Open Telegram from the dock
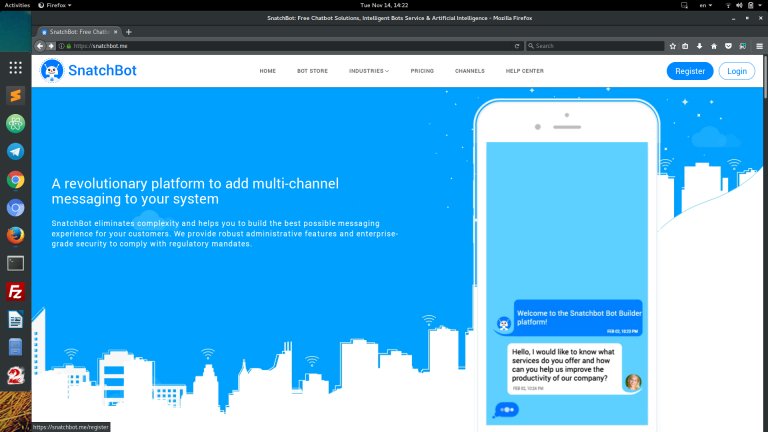Image resolution: width=768 pixels, height=432 pixels. (x=16, y=151)
